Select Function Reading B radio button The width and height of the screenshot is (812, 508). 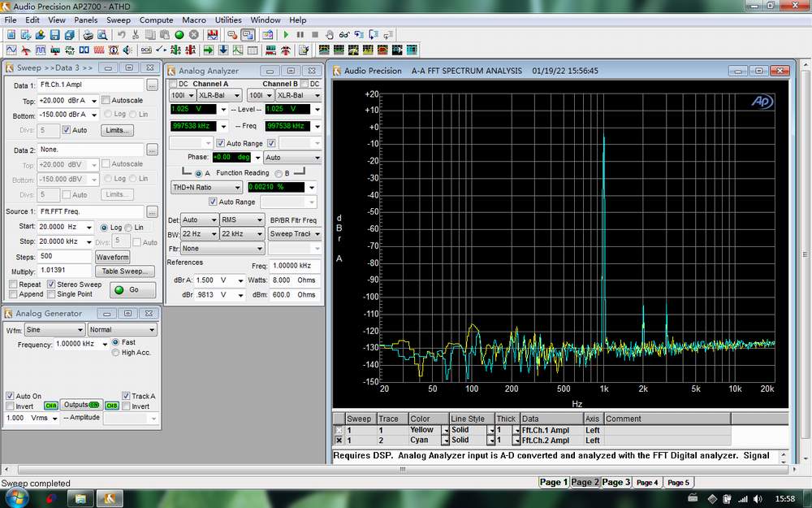[x=279, y=173]
